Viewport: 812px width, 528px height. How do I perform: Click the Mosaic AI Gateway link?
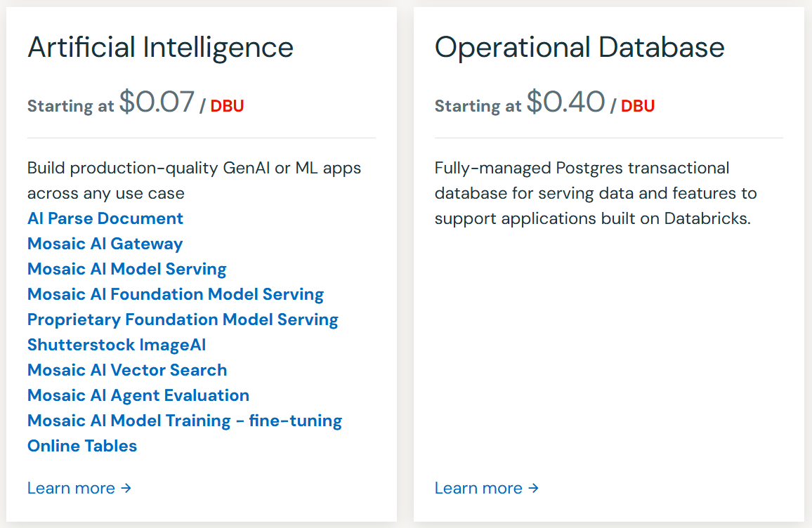105,244
